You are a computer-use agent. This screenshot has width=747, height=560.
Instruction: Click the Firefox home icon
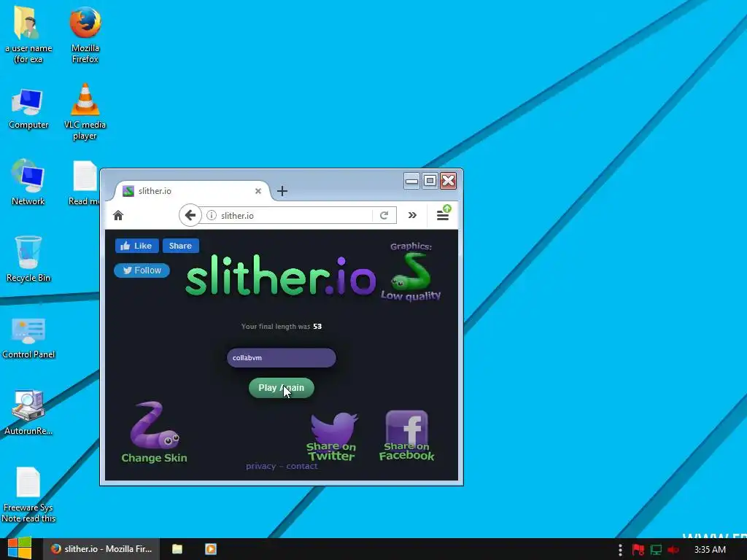click(x=118, y=216)
